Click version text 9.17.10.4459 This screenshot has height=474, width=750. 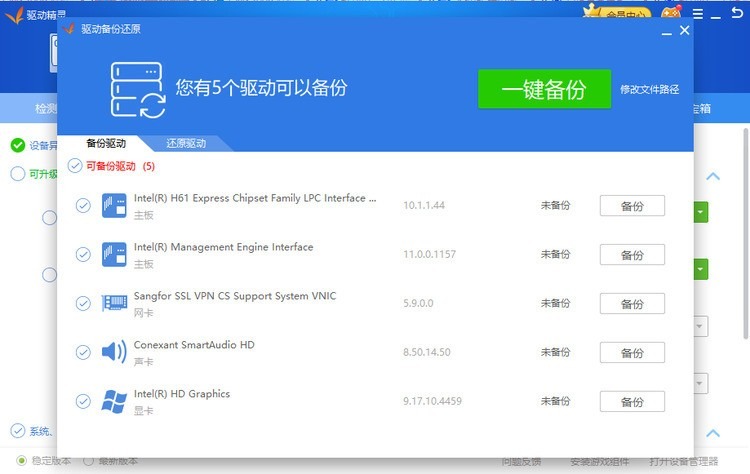pos(432,401)
